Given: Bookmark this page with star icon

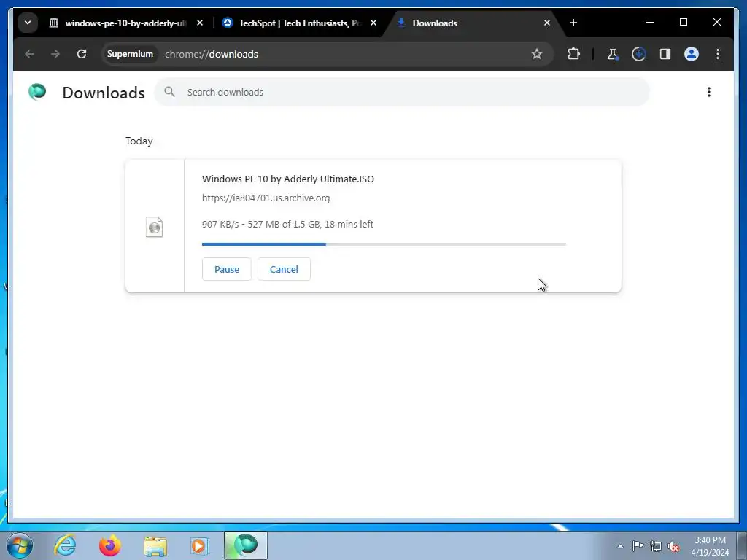Looking at the screenshot, I should [537, 54].
